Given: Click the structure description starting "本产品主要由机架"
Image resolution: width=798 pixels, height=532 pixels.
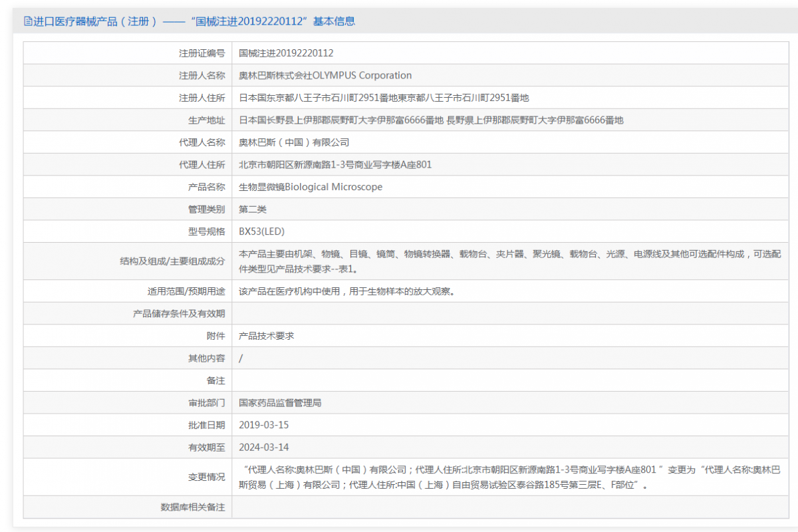Looking at the screenshot, I should pyautogui.click(x=510, y=261).
